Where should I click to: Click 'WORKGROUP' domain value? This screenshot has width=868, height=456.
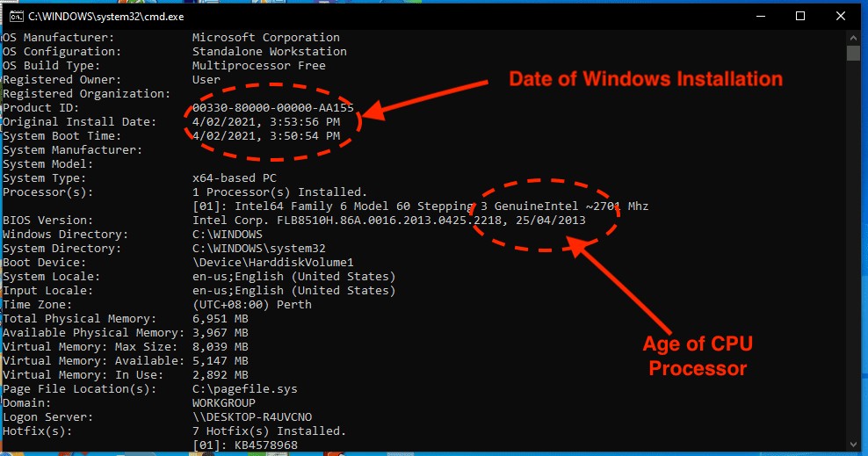(224, 403)
